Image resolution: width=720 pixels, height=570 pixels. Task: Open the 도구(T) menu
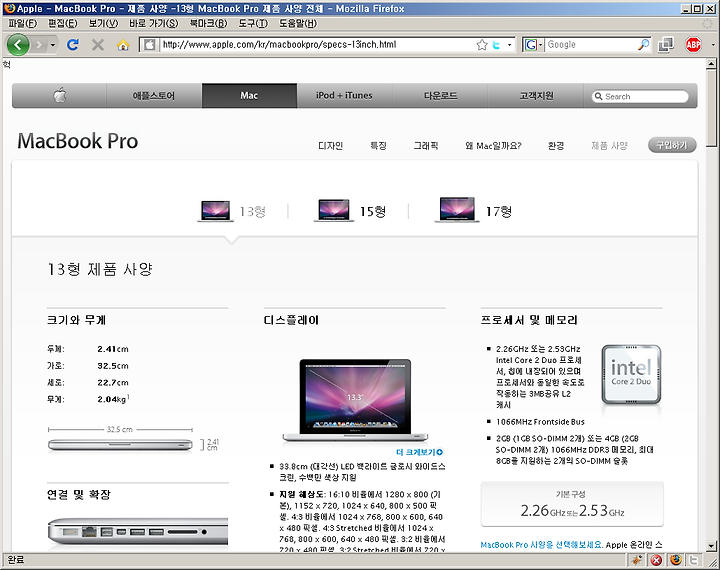[253, 23]
